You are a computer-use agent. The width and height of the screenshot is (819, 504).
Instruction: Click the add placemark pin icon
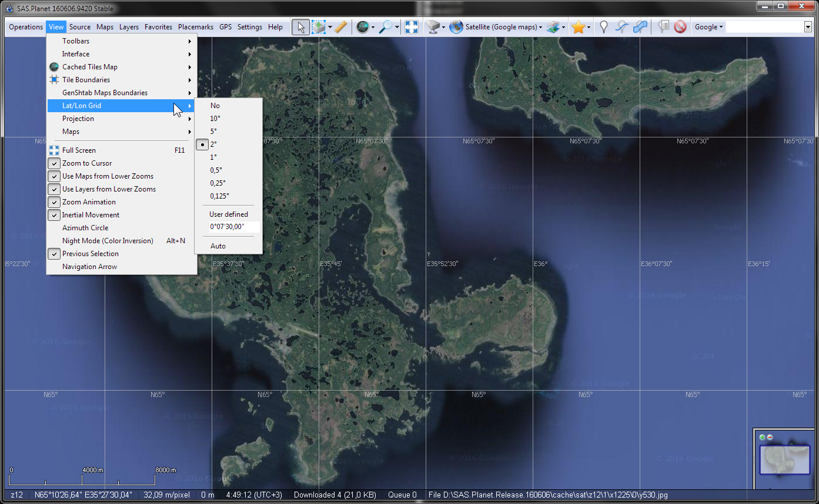603,27
